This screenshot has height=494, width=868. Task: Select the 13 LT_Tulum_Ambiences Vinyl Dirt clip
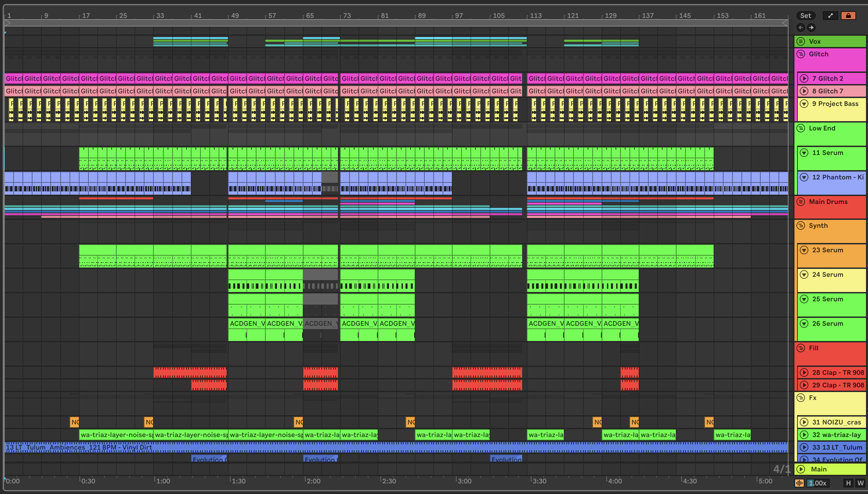tap(396, 448)
